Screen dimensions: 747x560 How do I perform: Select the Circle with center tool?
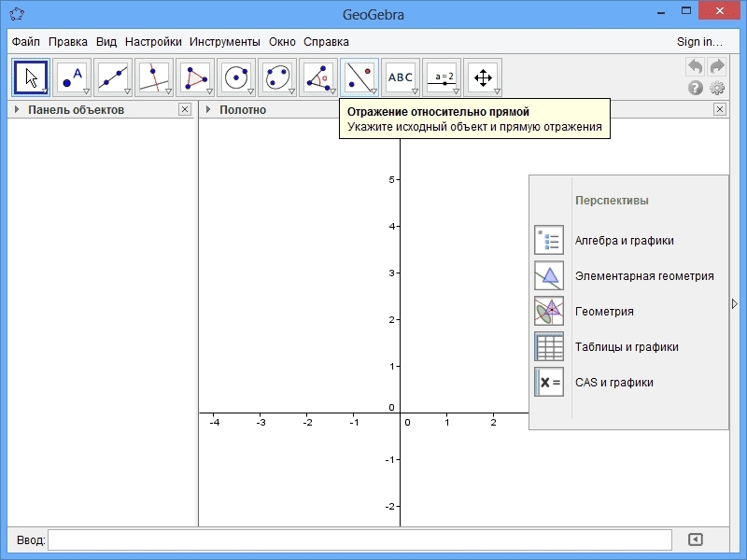coord(236,77)
